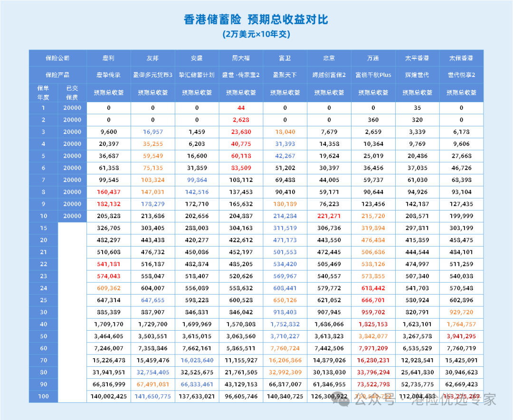The height and width of the screenshot is (420, 513).
Task: Click the orange value 32,992,309
Action: tap(285, 372)
